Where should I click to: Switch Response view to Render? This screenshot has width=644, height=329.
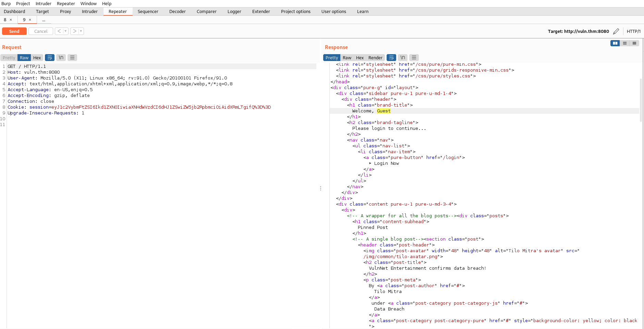coord(375,58)
